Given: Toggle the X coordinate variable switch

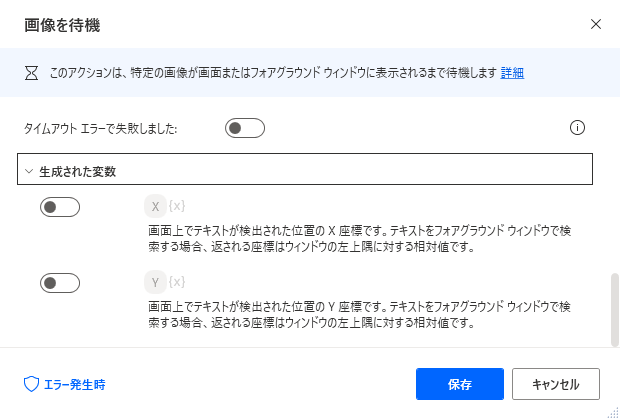Looking at the screenshot, I should (x=59, y=208).
